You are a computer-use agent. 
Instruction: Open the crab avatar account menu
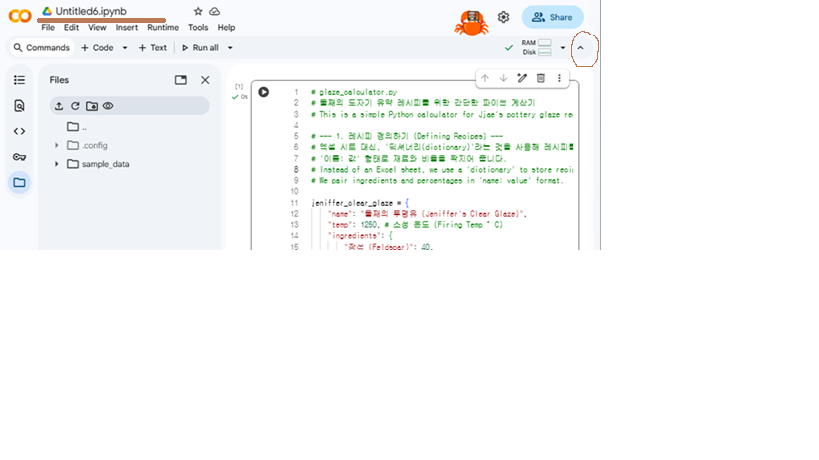[x=471, y=23]
